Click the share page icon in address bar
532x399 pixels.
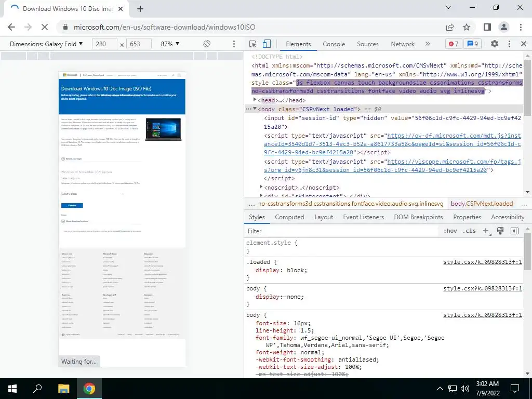pos(450,27)
